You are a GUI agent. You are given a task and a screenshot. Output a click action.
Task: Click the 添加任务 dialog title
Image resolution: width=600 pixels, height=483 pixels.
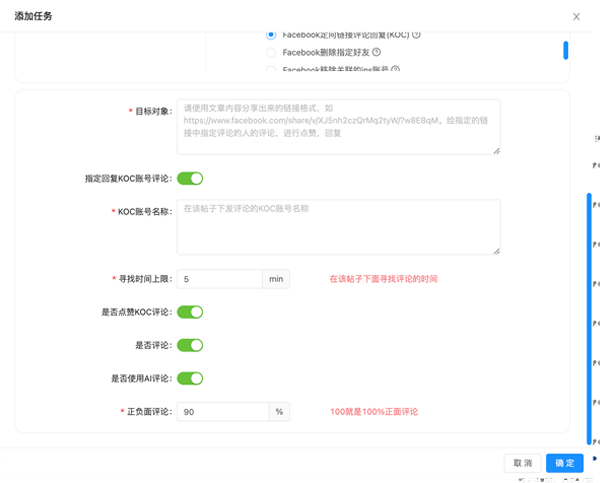[x=33, y=16]
